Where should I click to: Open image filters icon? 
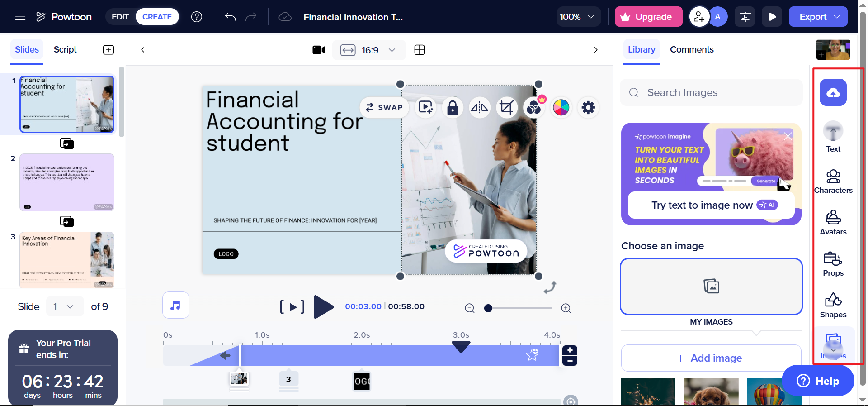point(534,107)
